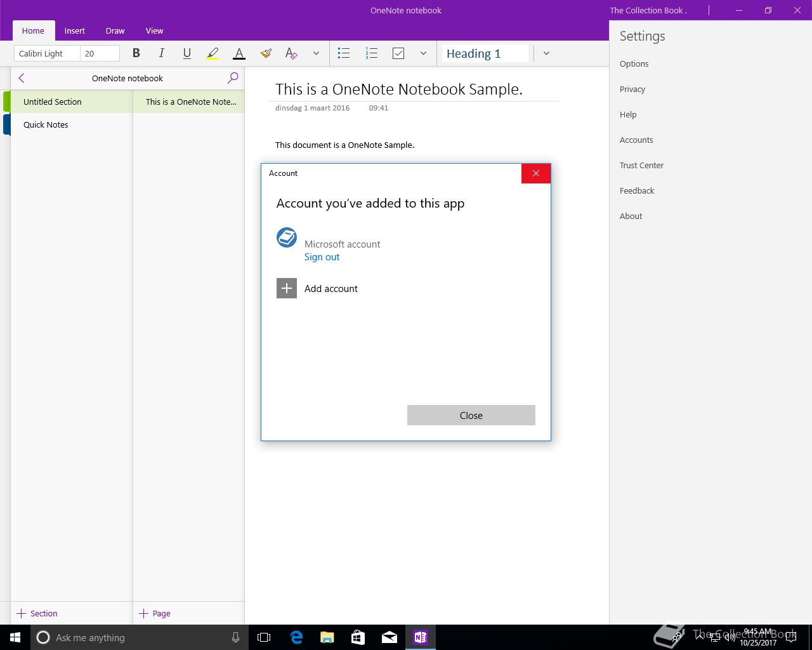Open Options in Settings pane
Screen dimensions: 812x650
[634, 63]
